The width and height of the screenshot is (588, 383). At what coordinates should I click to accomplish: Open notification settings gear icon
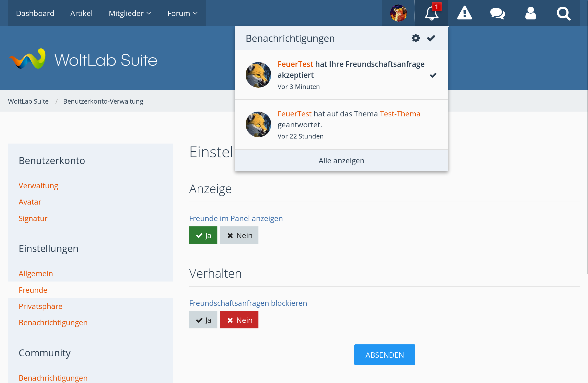pos(416,38)
